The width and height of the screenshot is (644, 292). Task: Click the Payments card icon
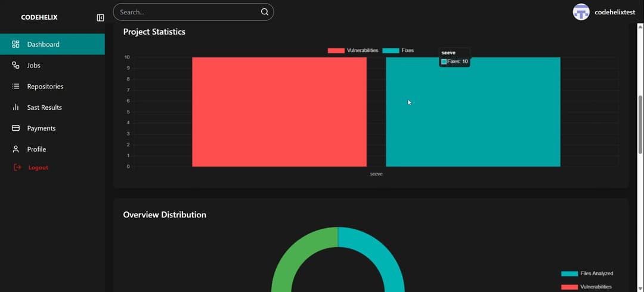pyautogui.click(x=16, y=128)
